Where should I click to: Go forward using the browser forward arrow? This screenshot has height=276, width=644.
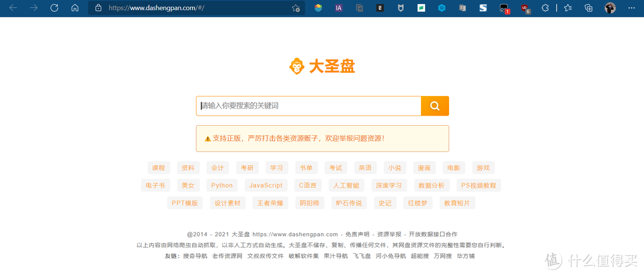pos(33,8)
